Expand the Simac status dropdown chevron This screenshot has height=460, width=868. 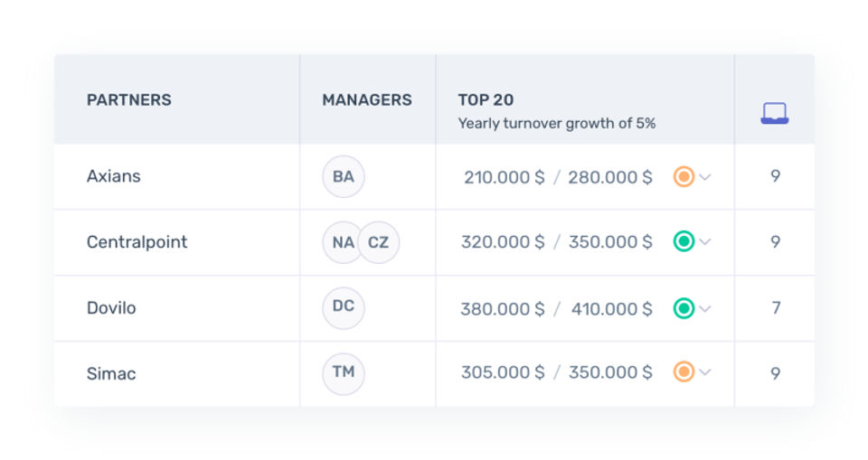(x=705, y=372)
